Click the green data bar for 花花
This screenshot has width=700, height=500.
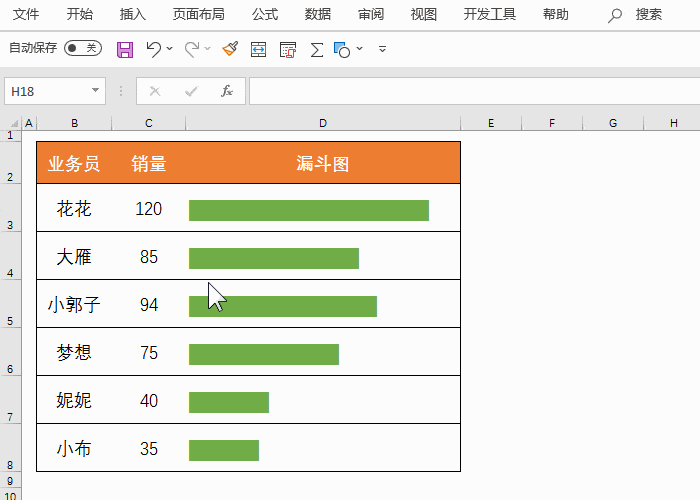[309, 210]
